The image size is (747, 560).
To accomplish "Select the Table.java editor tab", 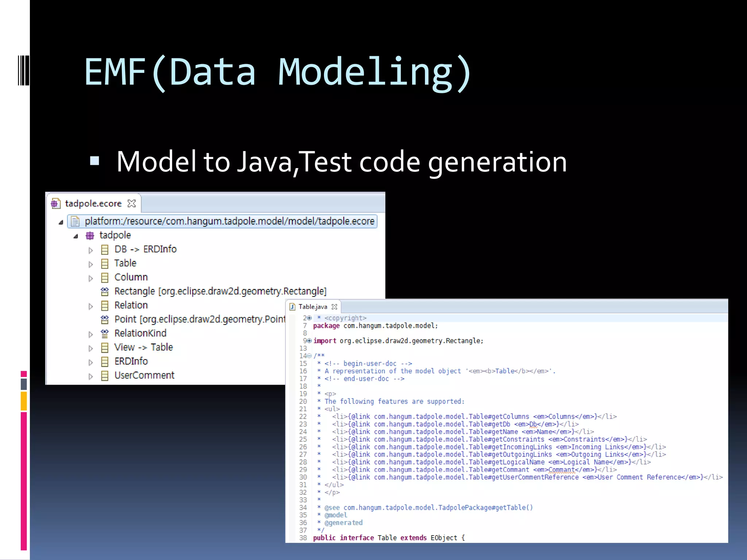I will pos(313,307).
